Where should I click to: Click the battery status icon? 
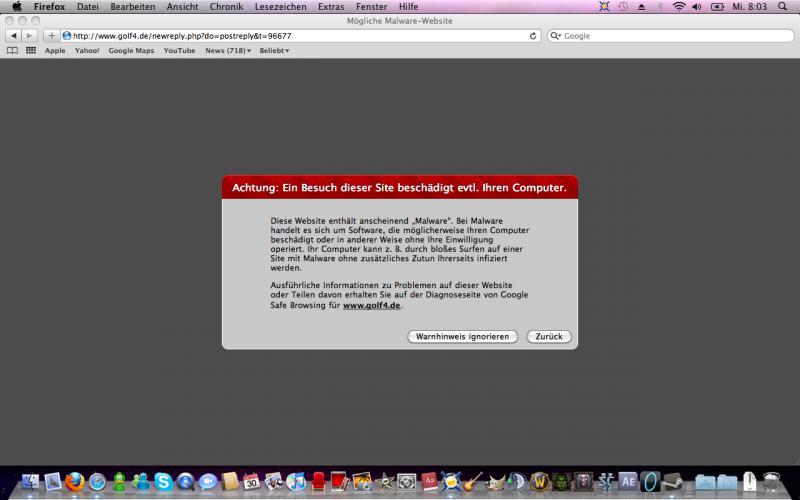point(717,7)
